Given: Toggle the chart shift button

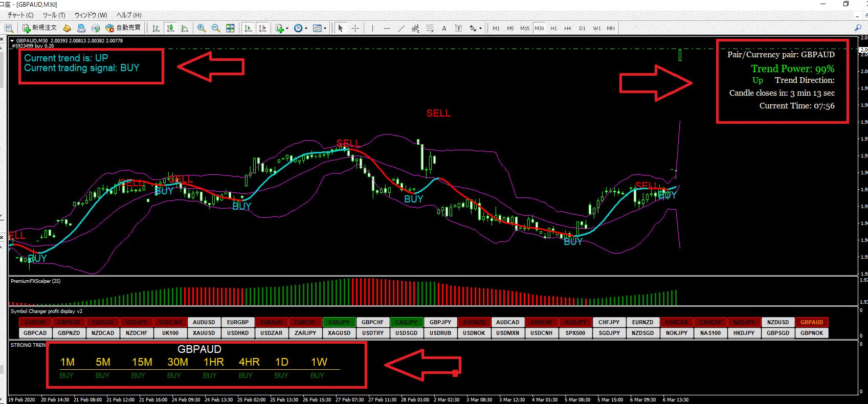Looking at the screenshot, I should tap(262, 28).
